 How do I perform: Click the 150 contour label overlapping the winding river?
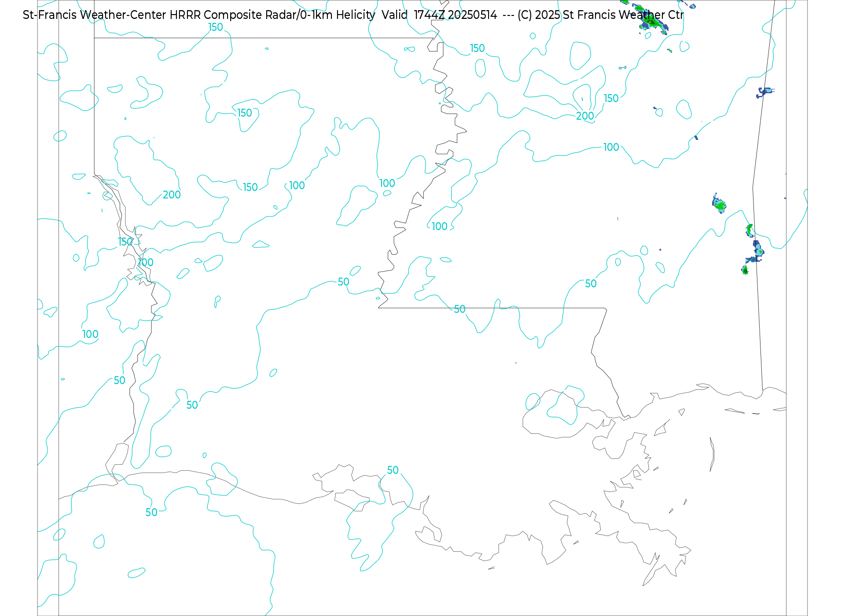(125, 242)
